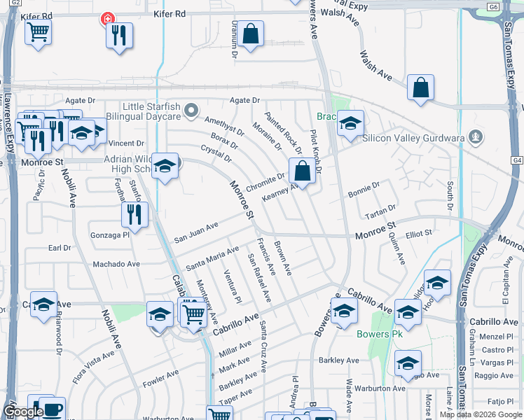Viewport: 524px width, 420px height.
Task: Click the restaurant marker above Gonzaga Pl
Action: click(135, 218)
